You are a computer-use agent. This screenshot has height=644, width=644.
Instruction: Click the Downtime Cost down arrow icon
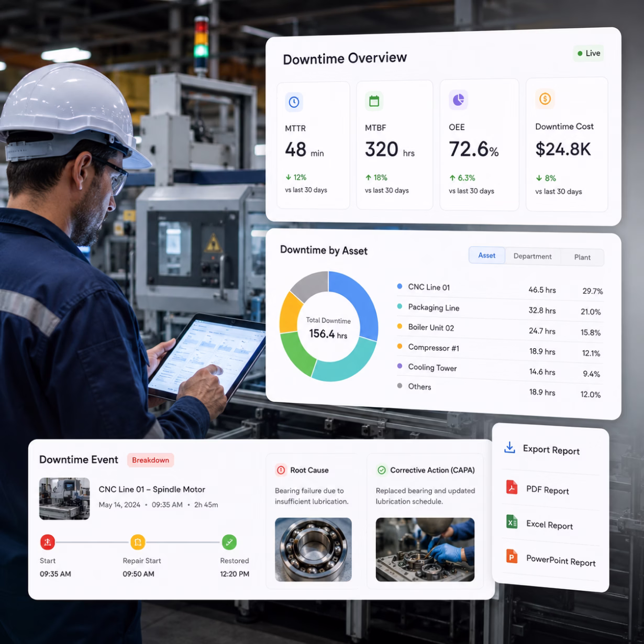539,178
